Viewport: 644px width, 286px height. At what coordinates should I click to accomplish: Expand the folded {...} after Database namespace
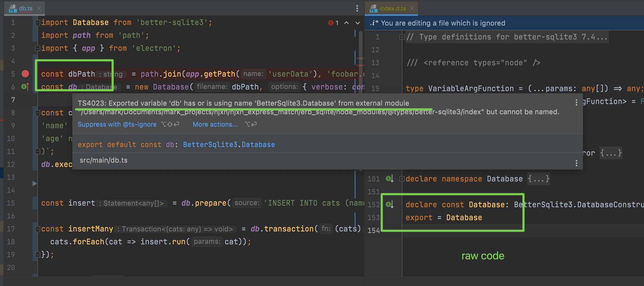point(538,179)
